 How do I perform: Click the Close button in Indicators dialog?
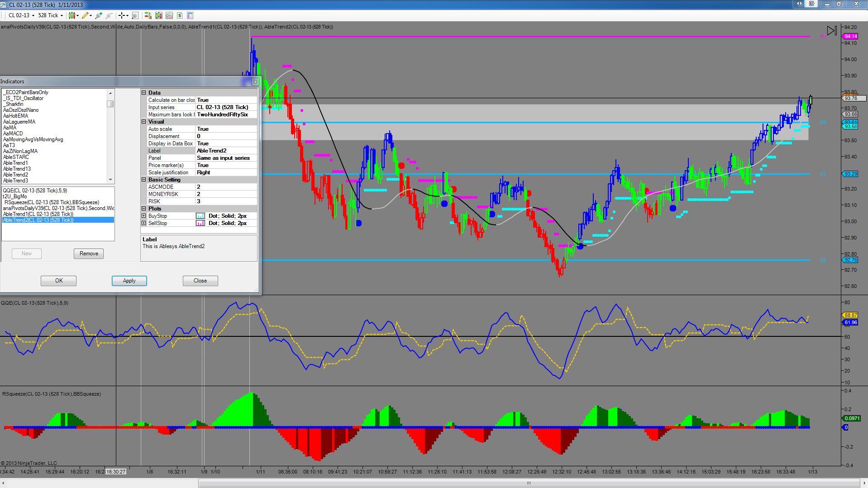tap(200, 281)
